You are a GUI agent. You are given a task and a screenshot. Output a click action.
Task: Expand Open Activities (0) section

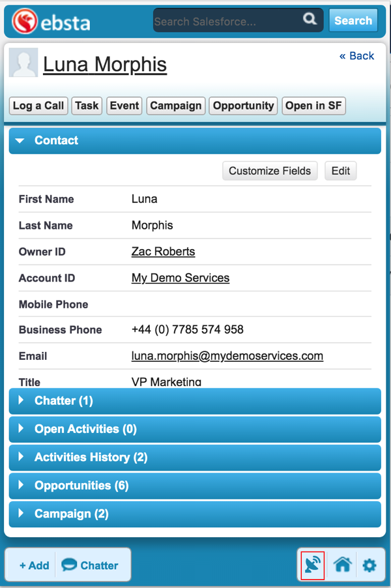coord(195,429)
